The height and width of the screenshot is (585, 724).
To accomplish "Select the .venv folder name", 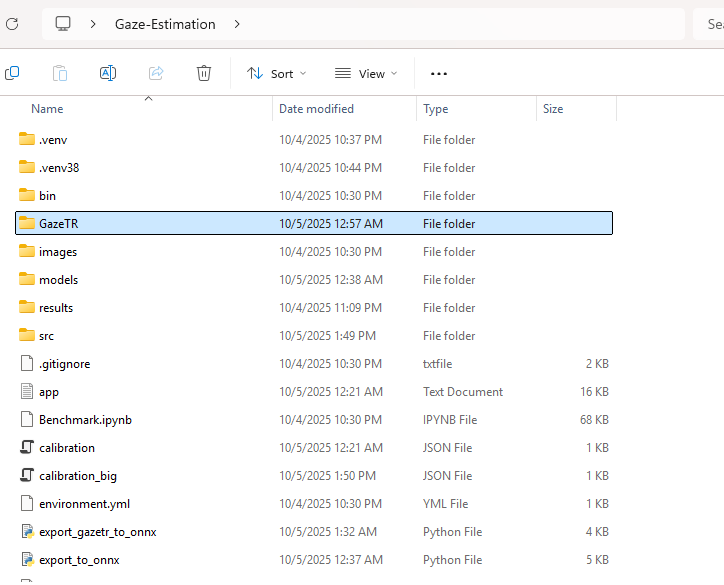I will tap(53, 140).
